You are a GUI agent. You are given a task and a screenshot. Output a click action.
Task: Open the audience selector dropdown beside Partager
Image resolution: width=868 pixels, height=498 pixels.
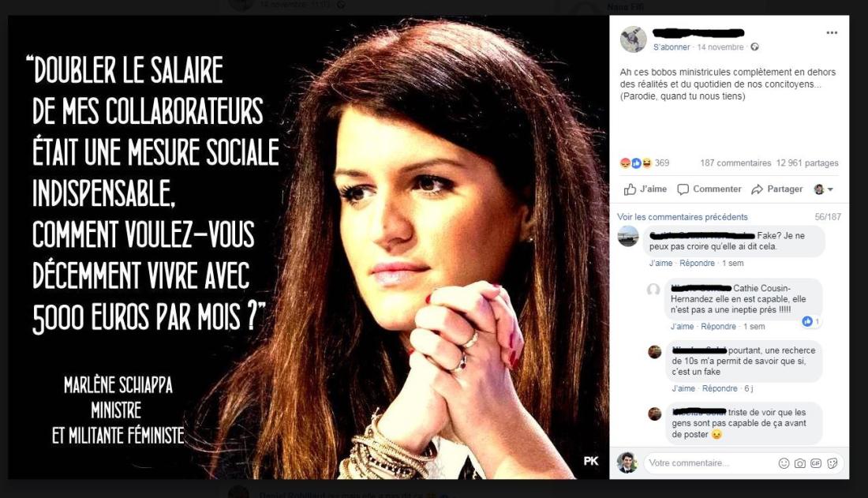[x=824, y=189]
